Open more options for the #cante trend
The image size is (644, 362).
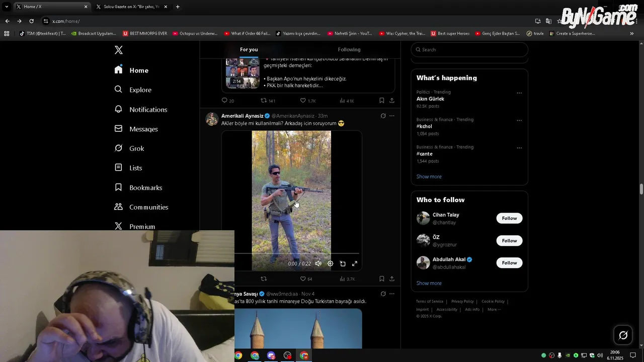click(x=519, y=148)
